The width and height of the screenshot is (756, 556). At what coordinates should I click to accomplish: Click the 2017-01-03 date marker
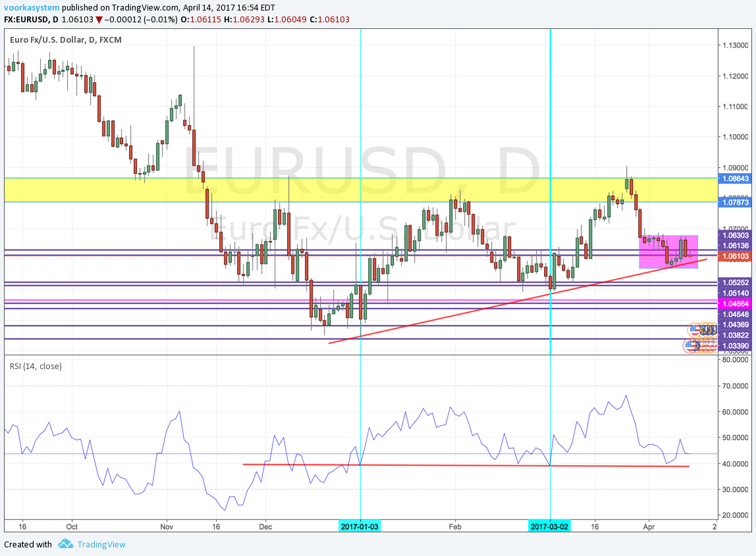[360, 526]
